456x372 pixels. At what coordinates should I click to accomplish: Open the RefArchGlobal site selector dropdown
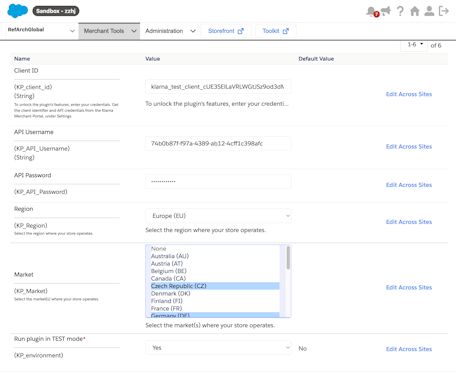(41, 30)
